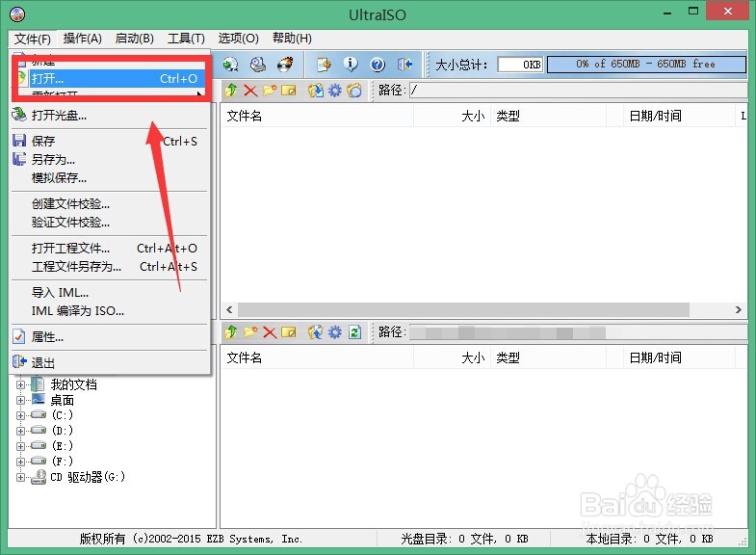The width and height of the screenshot is (756, 555).
Task: Choose 打开光盘... menu entry
Action: 110,116
